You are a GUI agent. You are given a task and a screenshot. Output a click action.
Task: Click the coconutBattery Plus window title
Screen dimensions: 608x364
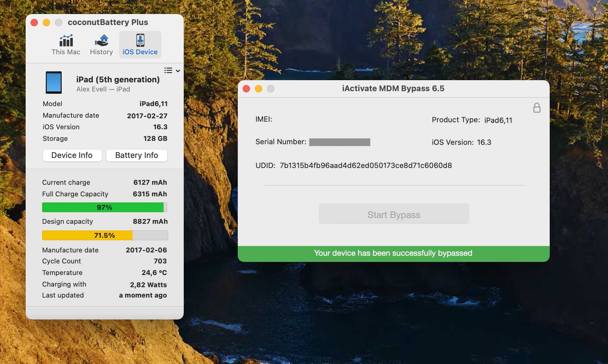click(x=108, y=22)
